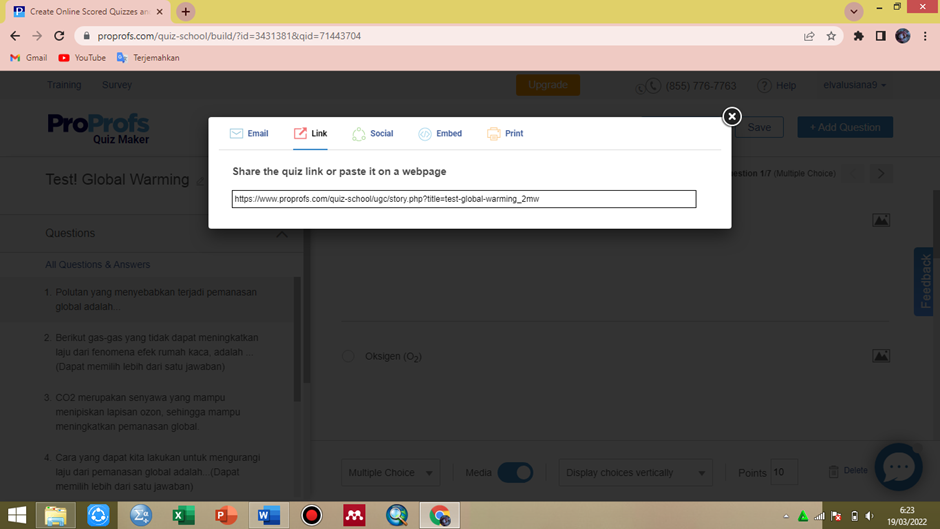Collapse the Questions panel chevron
Image resolution: width=940 pixels, height=529 pixels.
[282, 233]
